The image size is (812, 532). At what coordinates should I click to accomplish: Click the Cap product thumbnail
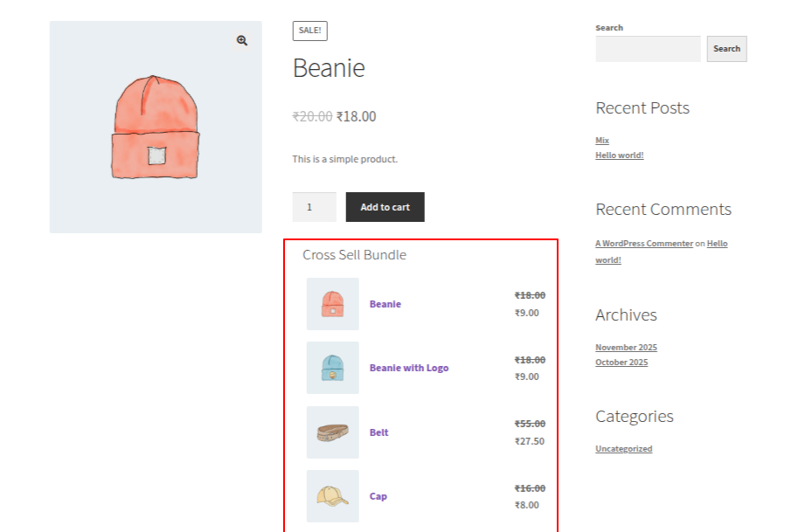click(332, 496)
